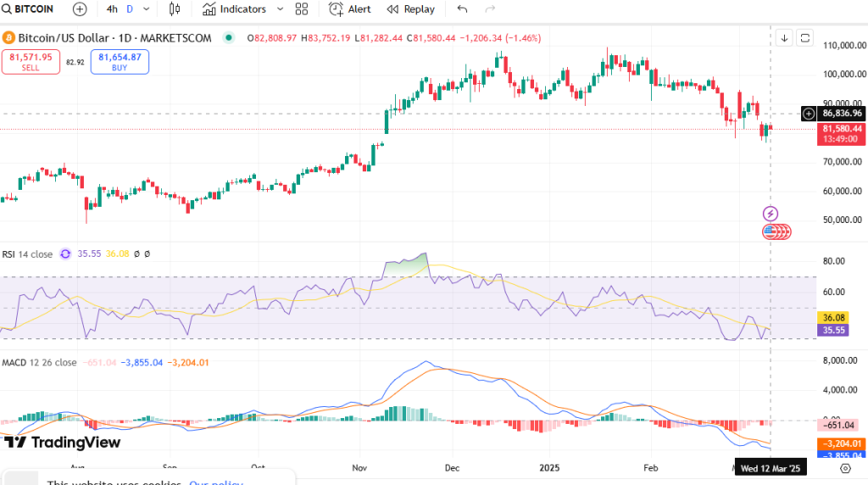Select the D daily timeframe
This screenshot has width=868, height=485.
tap(130, 8)
